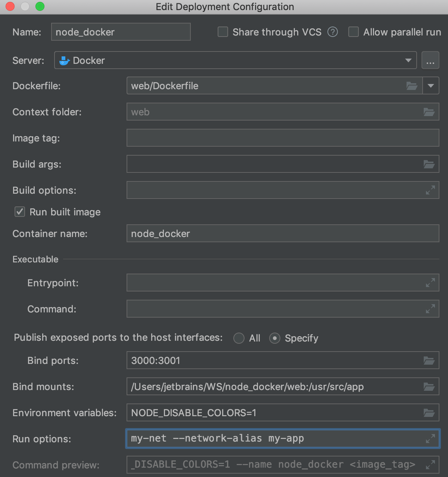Click the red close window button
Viewport: 448px width, 477px height.
[10, 6]
